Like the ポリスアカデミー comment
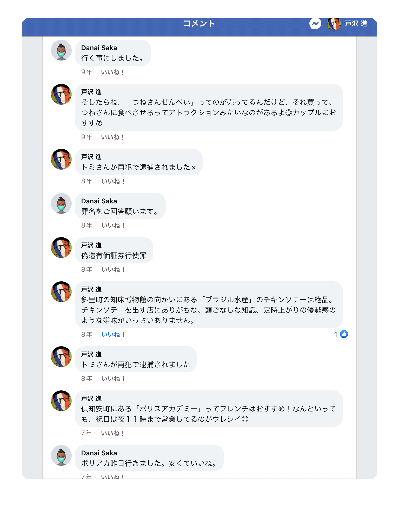The height and width of the screenshot is (532, 399). click(112, 433)
